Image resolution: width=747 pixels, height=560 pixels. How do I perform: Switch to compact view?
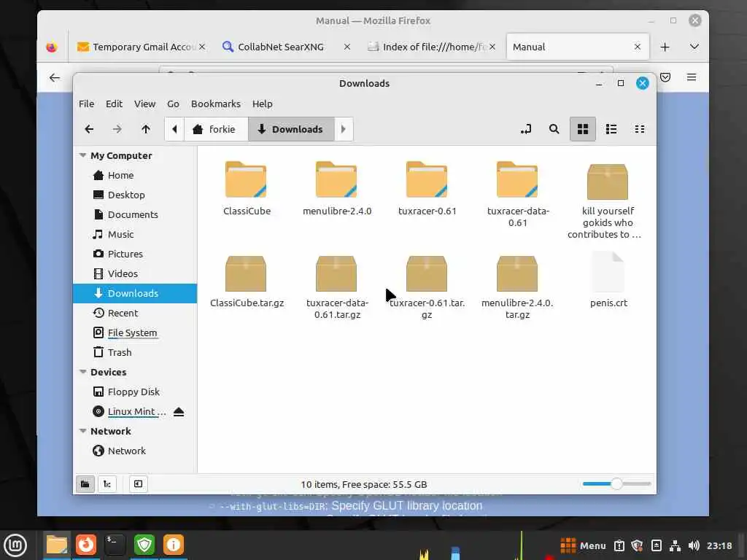[640, 129]
